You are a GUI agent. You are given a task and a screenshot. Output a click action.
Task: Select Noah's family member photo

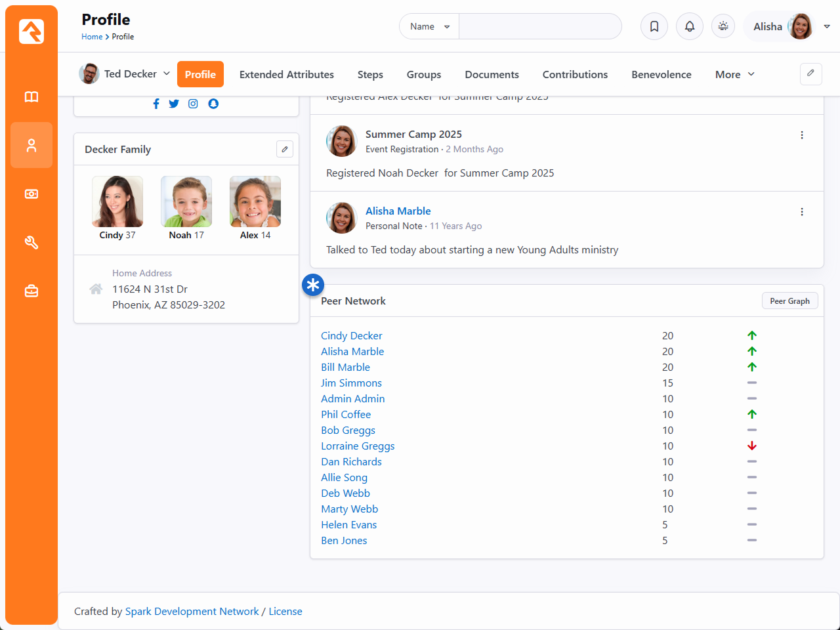point(186,201)
